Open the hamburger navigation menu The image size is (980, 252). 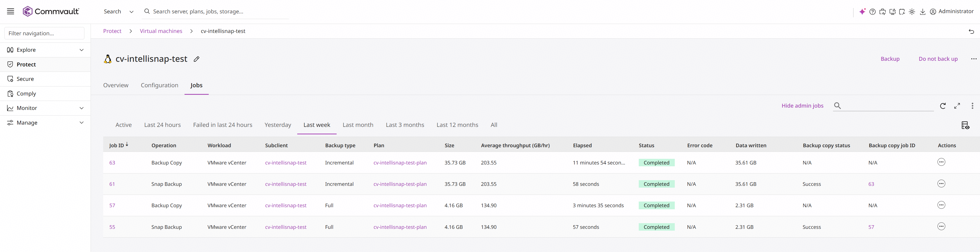click(x=11, y=11)
